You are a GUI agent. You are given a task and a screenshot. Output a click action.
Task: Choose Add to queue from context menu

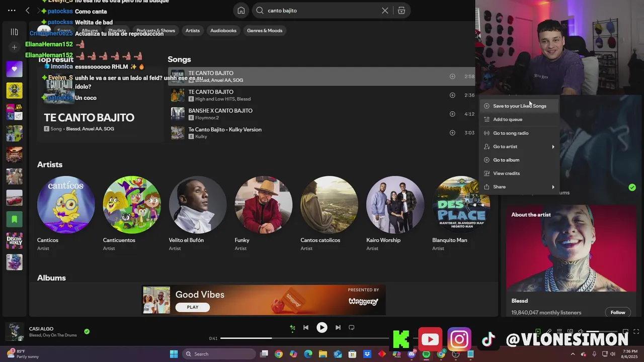(519, 119)
